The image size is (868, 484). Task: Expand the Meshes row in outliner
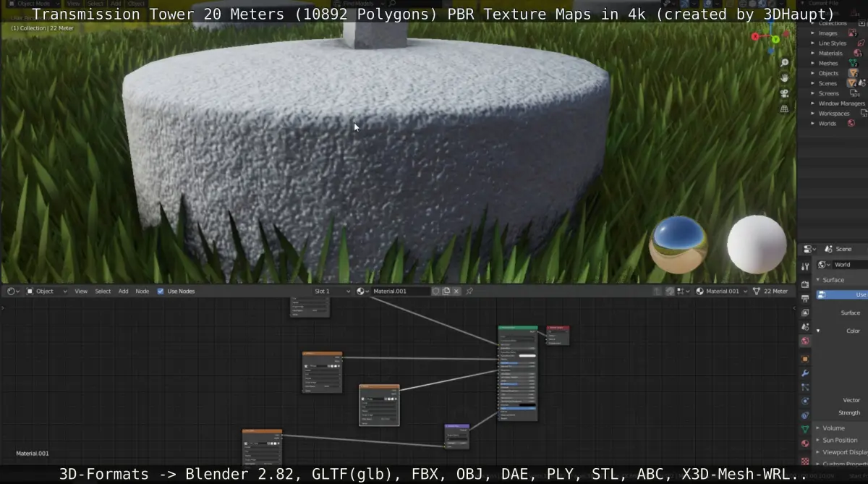pos(813,63)
